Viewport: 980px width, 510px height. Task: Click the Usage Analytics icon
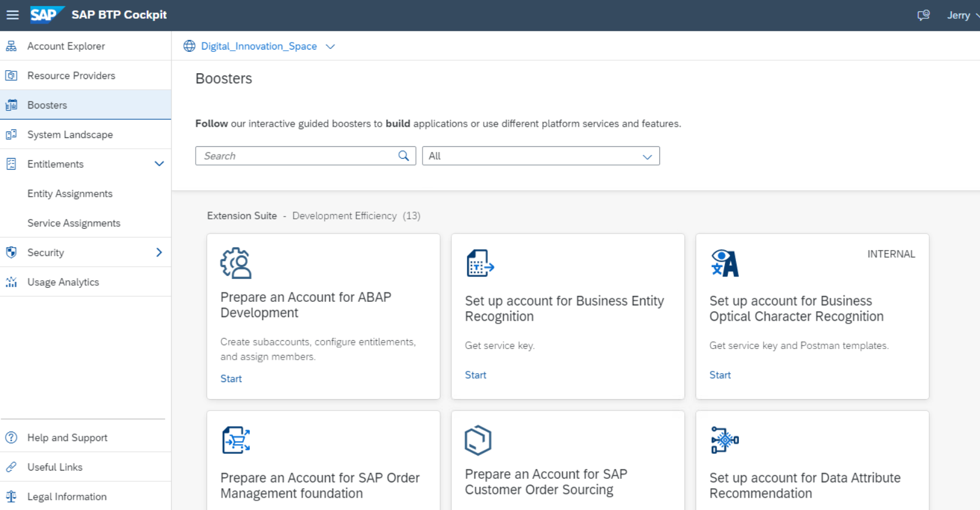[11, 282]
